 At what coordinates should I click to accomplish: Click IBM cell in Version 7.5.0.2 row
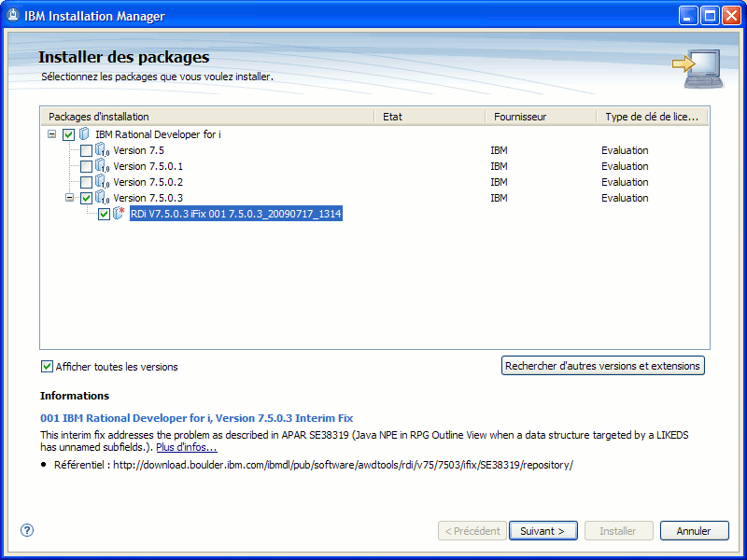(x=499, y=182)
